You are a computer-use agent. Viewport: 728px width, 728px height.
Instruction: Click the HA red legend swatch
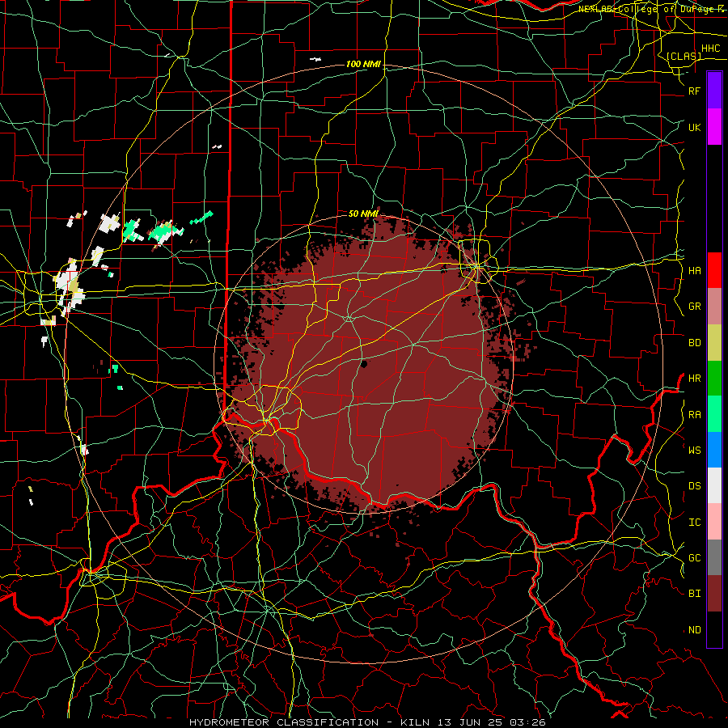coord(714,270)
